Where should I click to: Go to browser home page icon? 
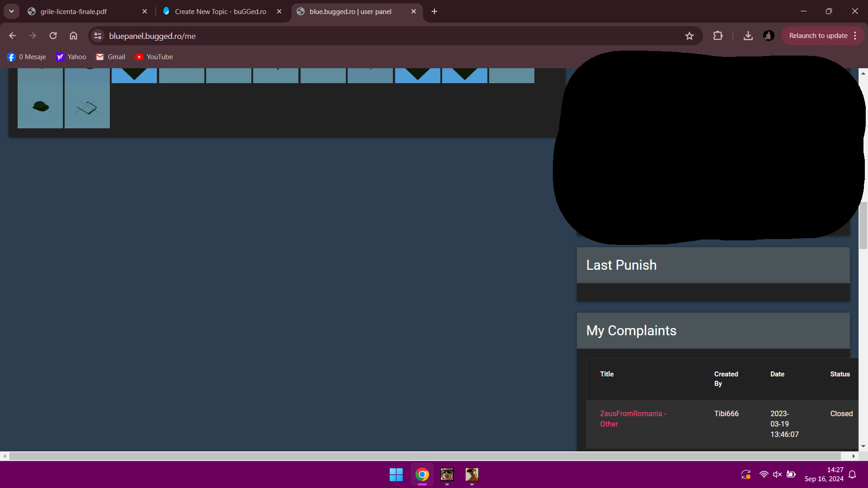(73, 36)
